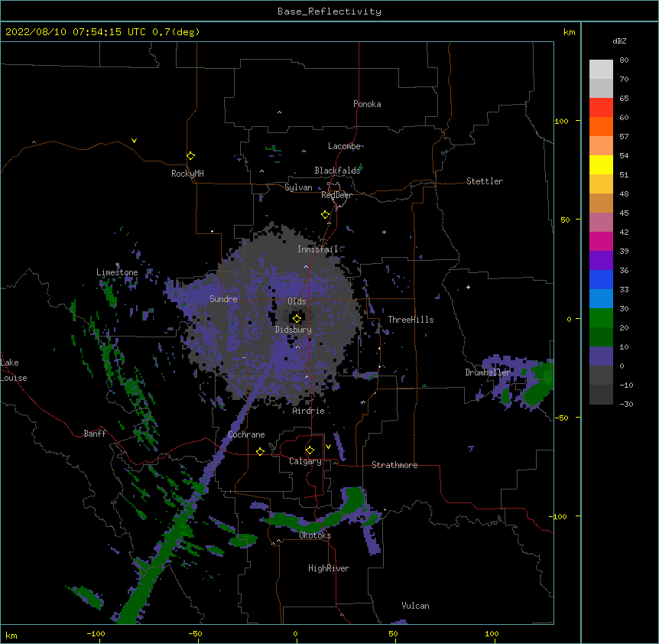This screenshot has width=659, height=644.
Task: Click the Drumheller city label
Action: (x=488, y=372)
